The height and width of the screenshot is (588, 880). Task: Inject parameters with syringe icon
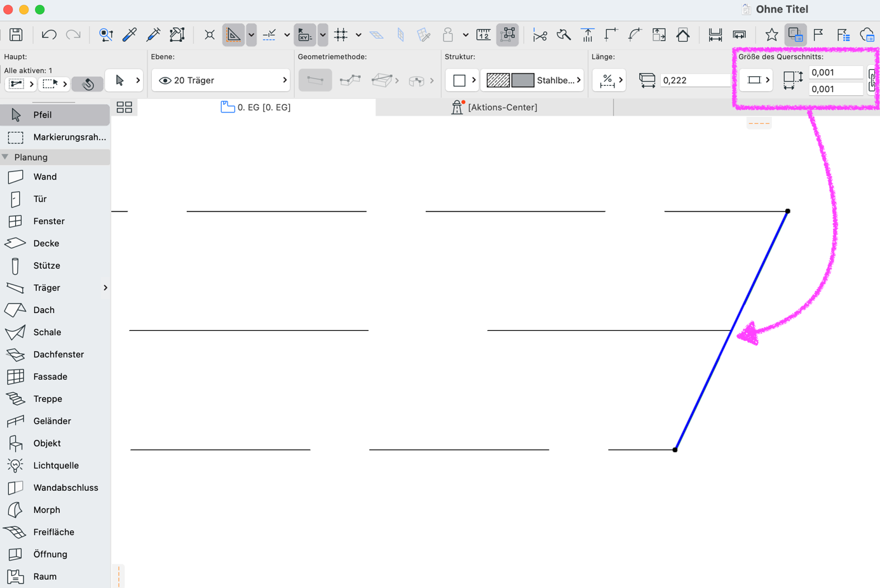tap(153, 34)
